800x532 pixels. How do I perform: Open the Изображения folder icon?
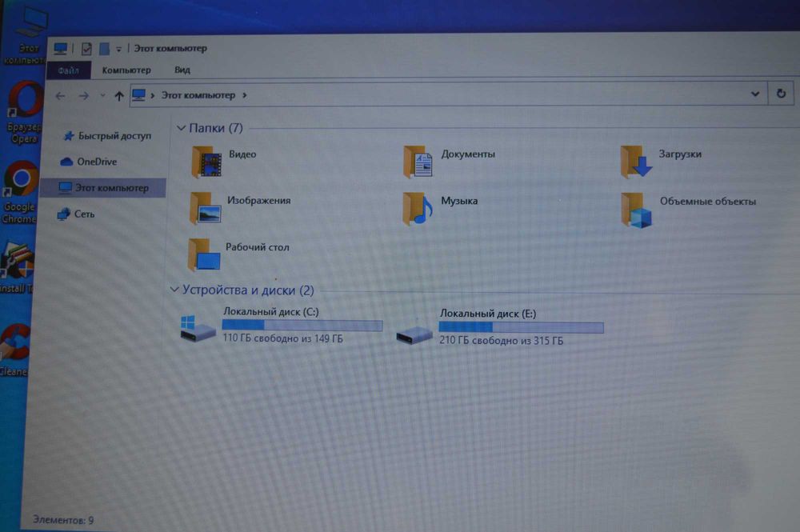click(x=205, y=209)
